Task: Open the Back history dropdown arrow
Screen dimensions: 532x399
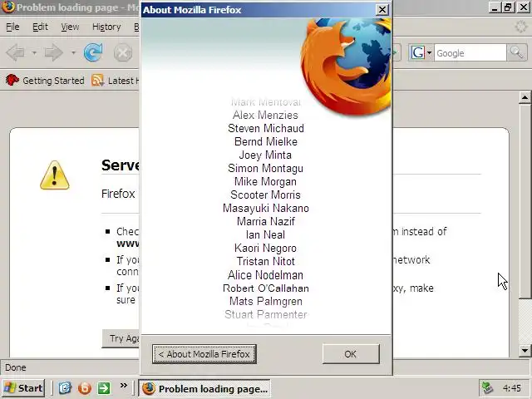Action: [34, 53]
